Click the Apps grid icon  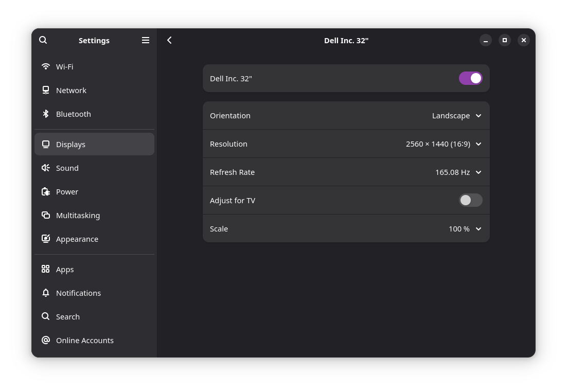[46, 269]
